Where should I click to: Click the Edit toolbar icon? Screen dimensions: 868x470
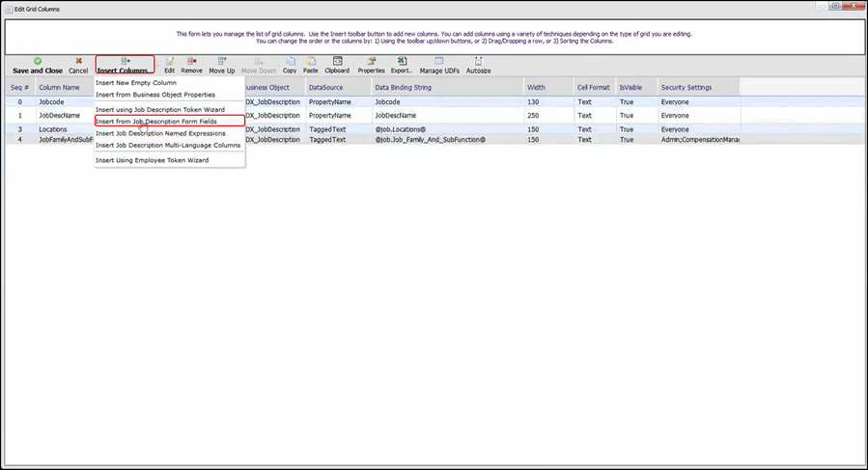pyautogui.click(x=169, y=66)
